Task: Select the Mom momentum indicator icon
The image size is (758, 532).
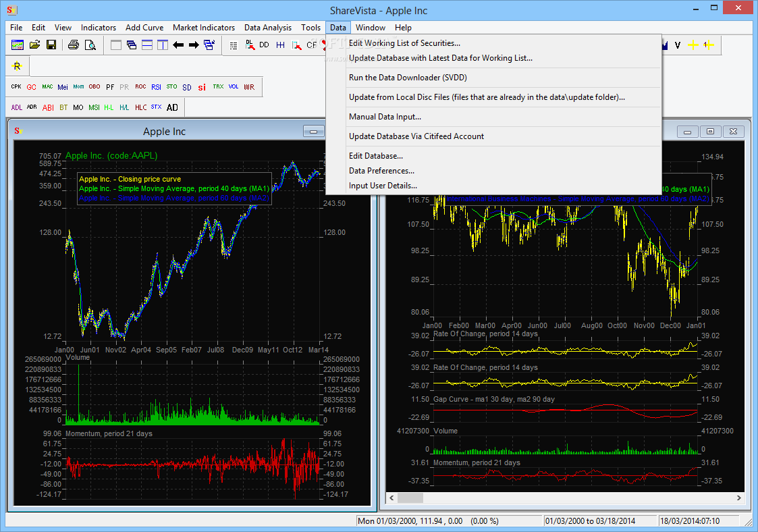Action: [x=78, y=86]
